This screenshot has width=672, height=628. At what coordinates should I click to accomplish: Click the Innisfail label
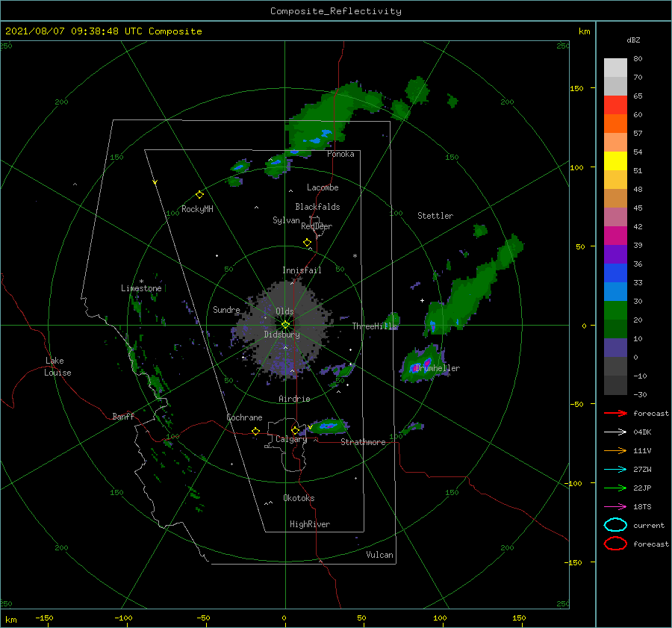coord(302,270)
